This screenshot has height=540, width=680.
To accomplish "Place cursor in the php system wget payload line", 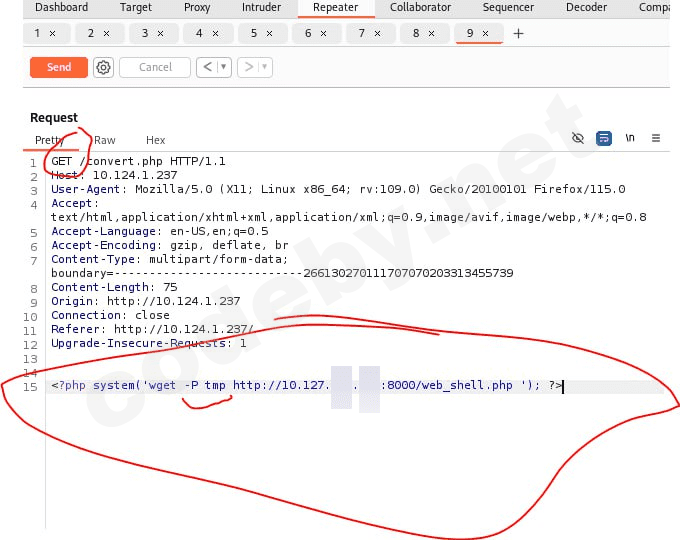I will click(307, 385).
